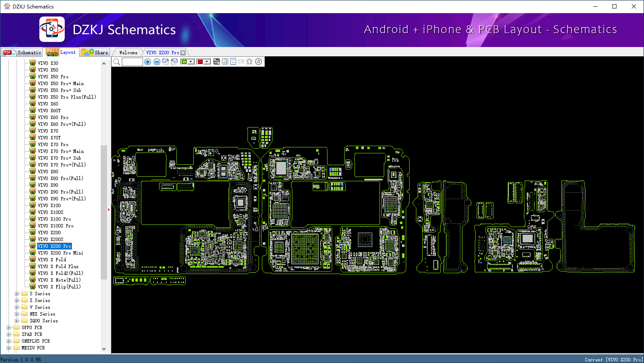Click the omega symbol icon
Viewport: 644px width, 363px height.
pyautogui.click(x=250, y=62)
